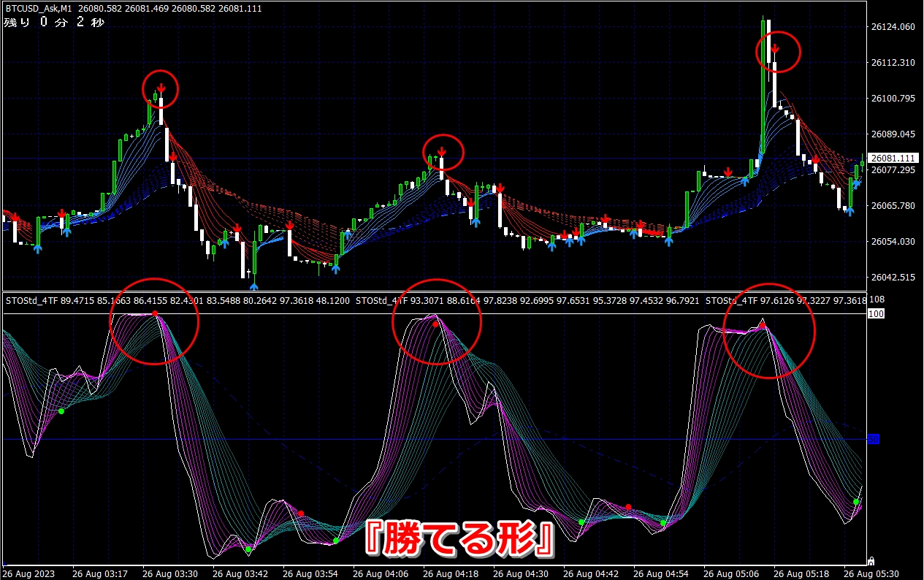Image resolution: width=924 pixels, height=580 pixels.
Task: Click the green dot at the stochastic's right edge
Action: pyautogui.click(x=856, y=502)
